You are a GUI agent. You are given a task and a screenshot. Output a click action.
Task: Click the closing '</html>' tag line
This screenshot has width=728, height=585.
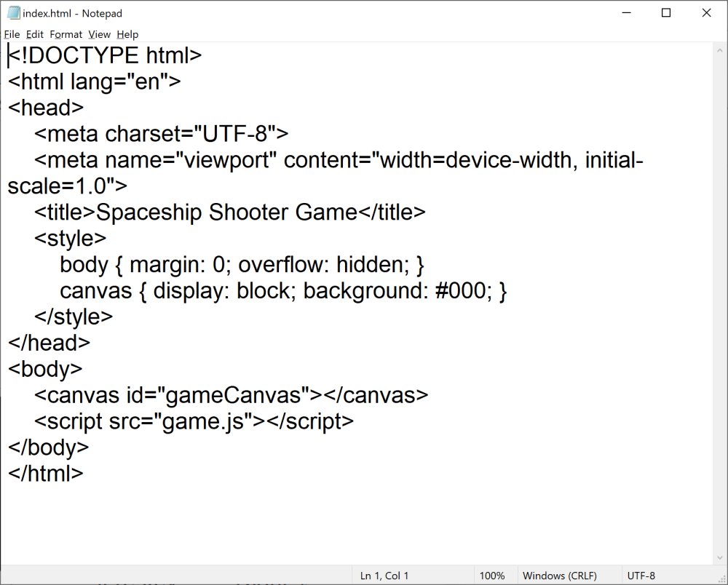45,474
